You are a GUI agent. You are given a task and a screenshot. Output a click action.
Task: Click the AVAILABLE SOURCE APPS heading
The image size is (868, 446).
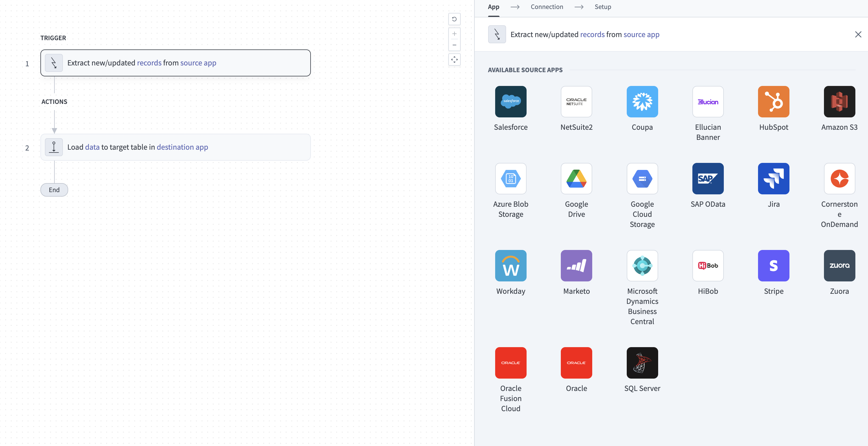[525, 70]
